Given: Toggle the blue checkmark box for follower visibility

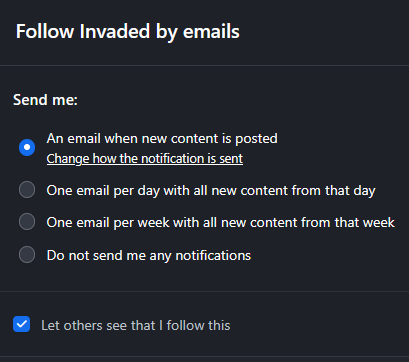Looking at the screenshot, I should point(22,324).
